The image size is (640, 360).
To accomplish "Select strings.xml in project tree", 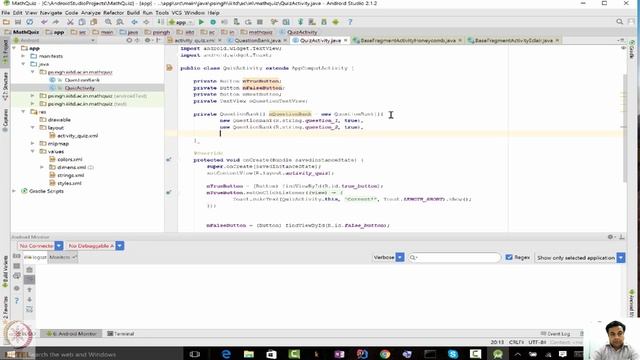I will [x=70, y=175].
